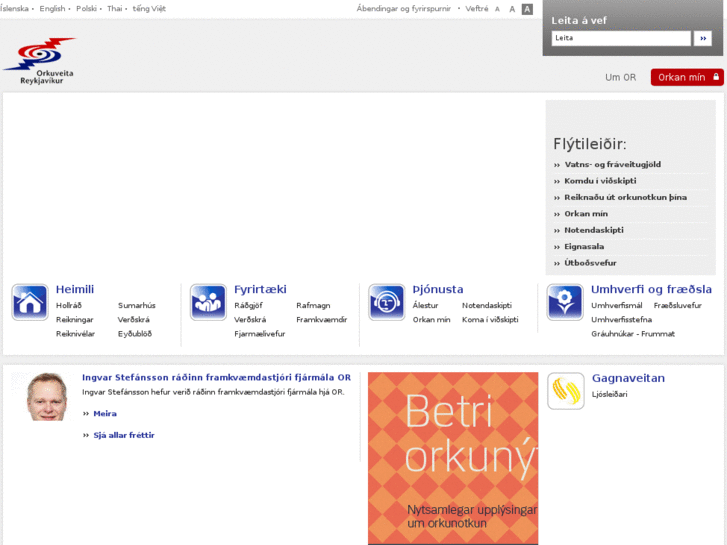
Task: Log in via Orkan mín button
Action: (687, 77)
